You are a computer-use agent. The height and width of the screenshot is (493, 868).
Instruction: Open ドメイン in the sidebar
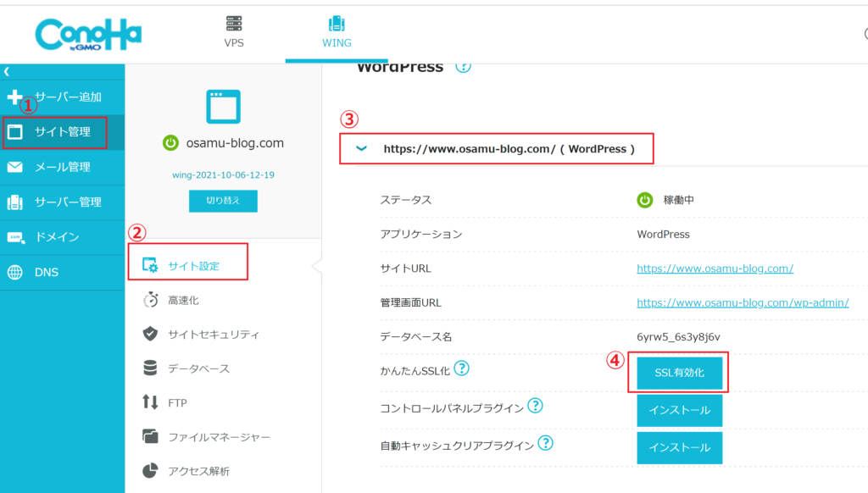(62, 237)
